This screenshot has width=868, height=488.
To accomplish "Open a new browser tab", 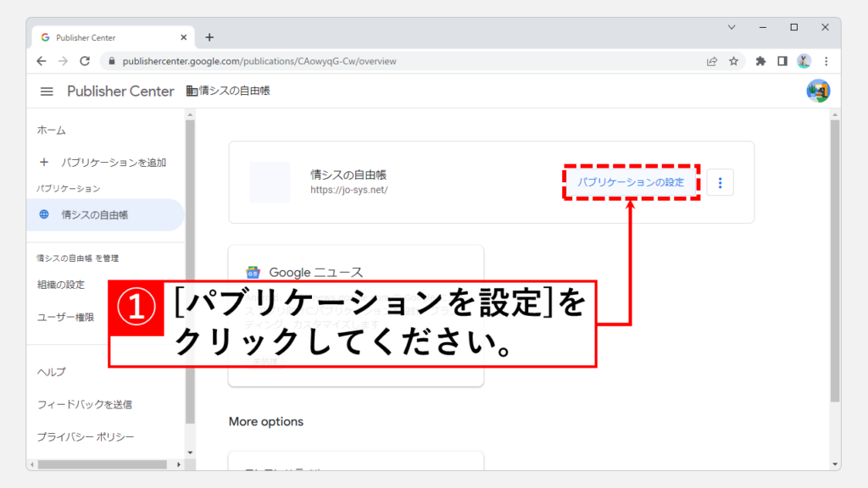I will coord(209,37).
